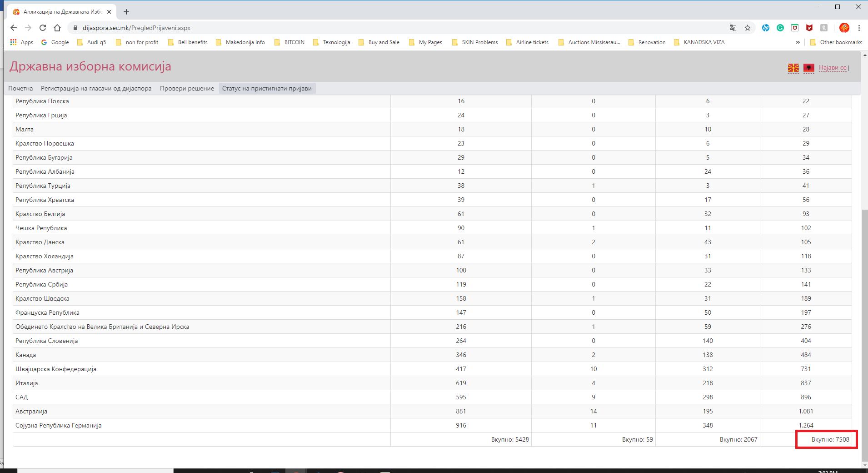Click the Државна изборна комисија heading
The height and width of the screenshot is (473, 868).
pos(90,66)
